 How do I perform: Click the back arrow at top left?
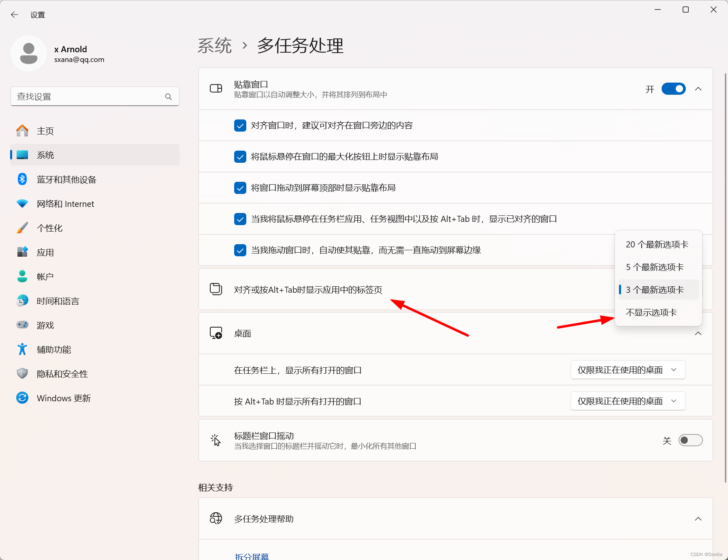point(15,15)
